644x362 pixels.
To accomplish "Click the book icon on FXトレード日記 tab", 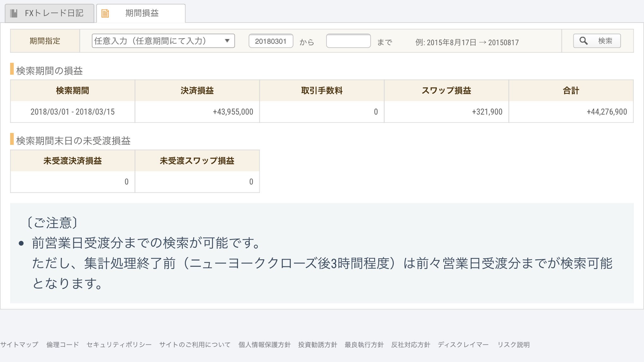I will point(14,13).
